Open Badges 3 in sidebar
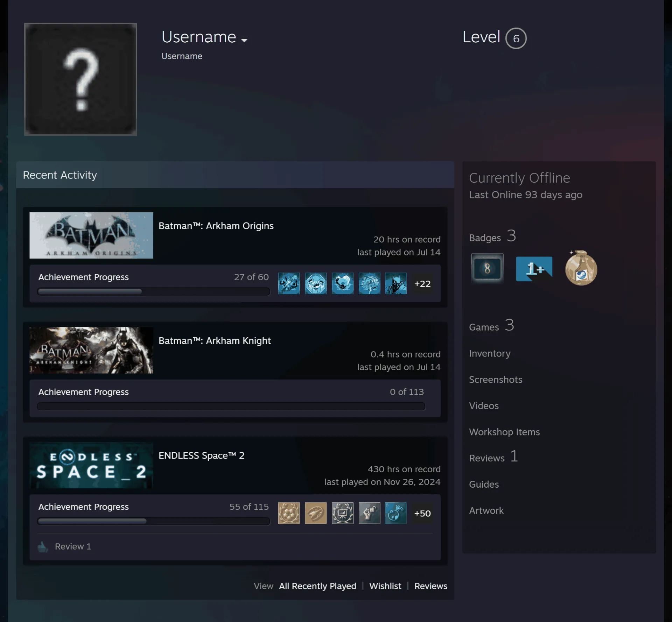 tap(492, 236)
